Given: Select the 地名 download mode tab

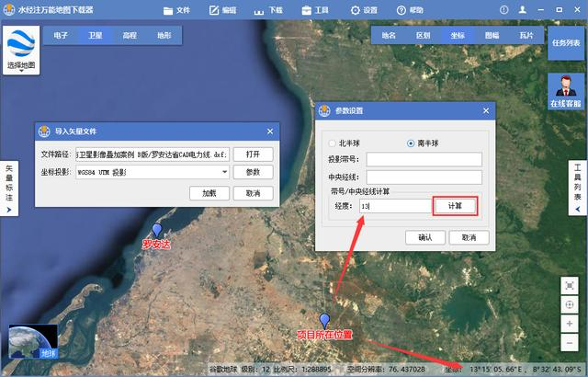Looking at the screenshot, I should click(x=389, y=36).
